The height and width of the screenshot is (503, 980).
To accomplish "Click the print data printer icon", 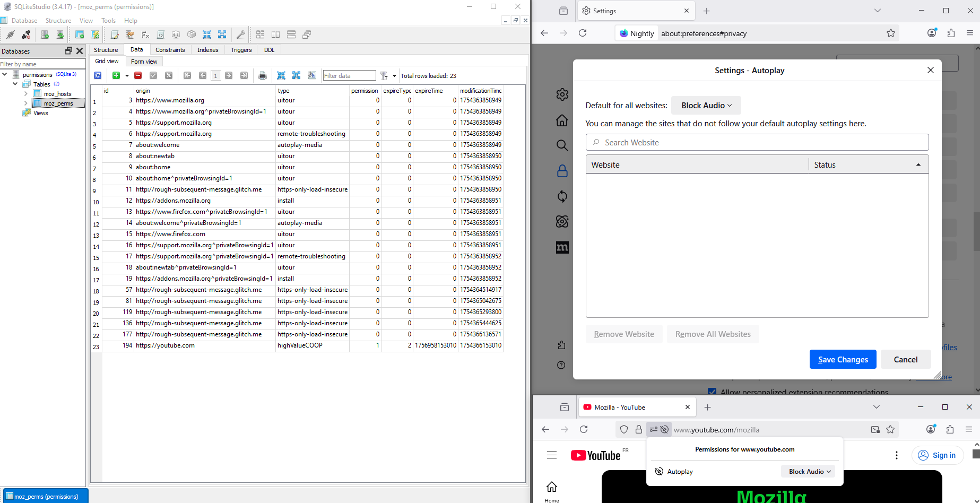I will tap(262, 75).
